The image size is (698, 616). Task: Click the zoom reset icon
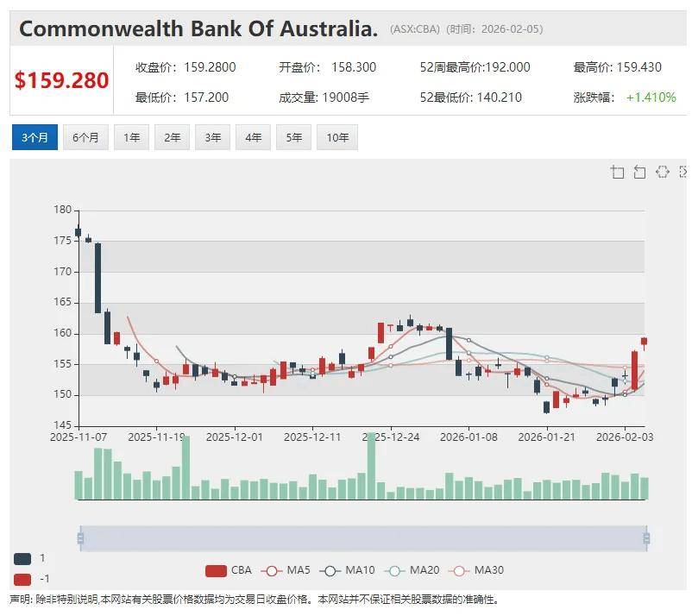[x=639, y=172]
